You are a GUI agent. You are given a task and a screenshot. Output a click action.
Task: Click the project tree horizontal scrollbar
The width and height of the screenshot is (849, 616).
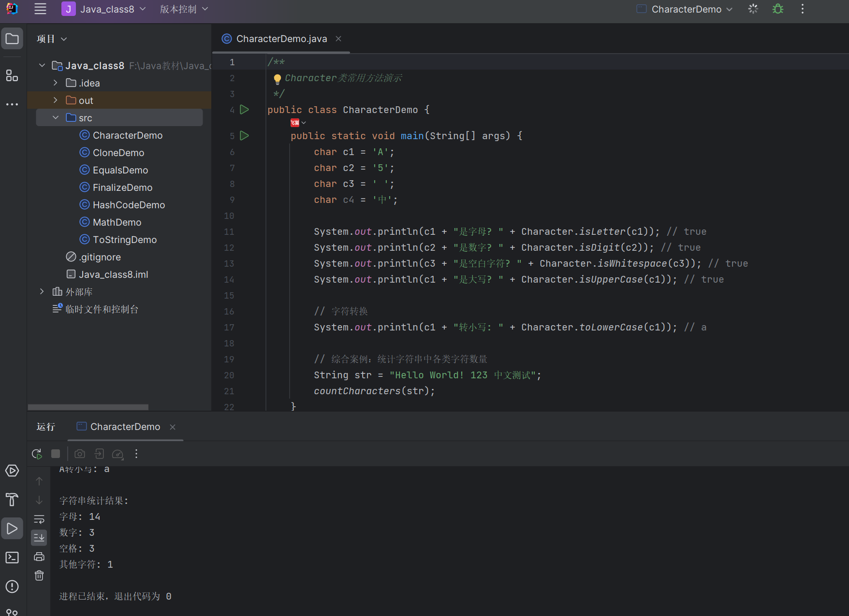88,407
